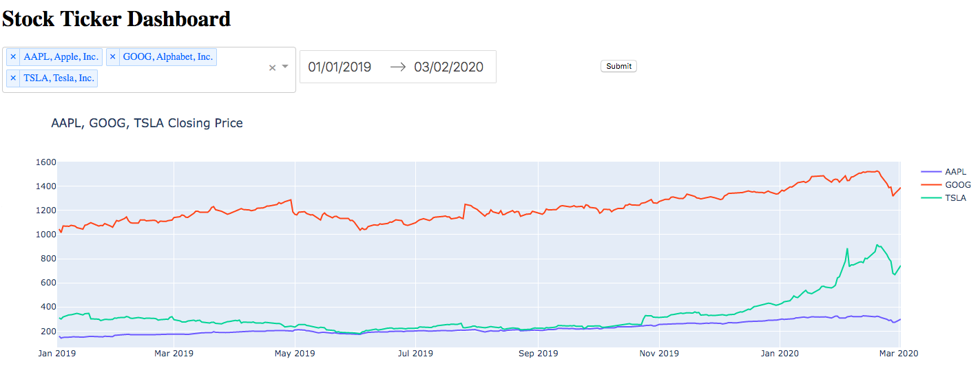Toggle TSLA trace in the legend

[x=944, y=198]
